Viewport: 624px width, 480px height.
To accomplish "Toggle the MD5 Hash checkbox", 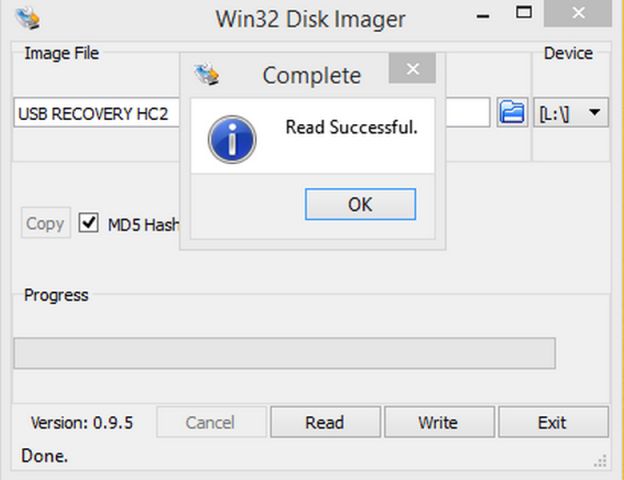I will point(88,222).
